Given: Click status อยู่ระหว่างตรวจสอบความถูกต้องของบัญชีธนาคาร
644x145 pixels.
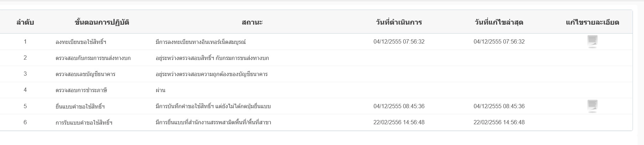Looking at the screenshot, I should (x=212, y=74).
